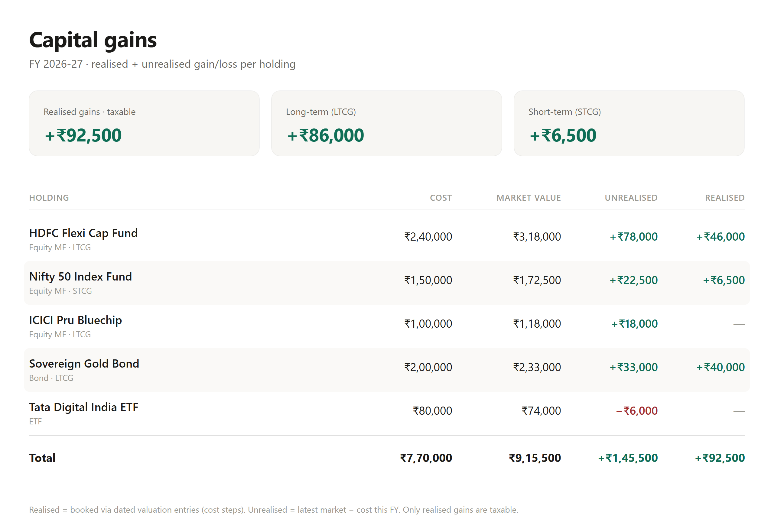This screenshot has height=532, width=774.
Task: Click the total market value ₹9,15,500
Action: click(x=535, y=458)
